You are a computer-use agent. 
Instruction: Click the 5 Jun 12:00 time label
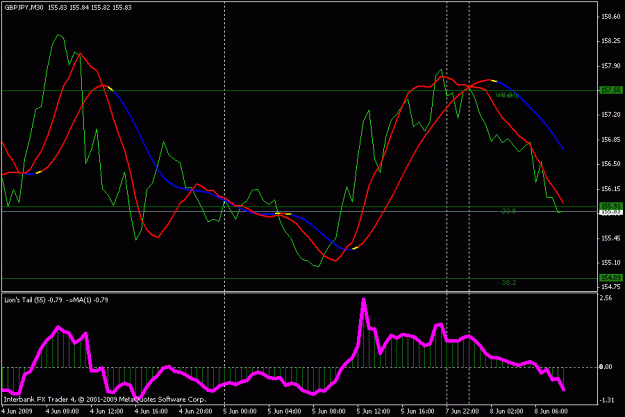coord(373,411)
